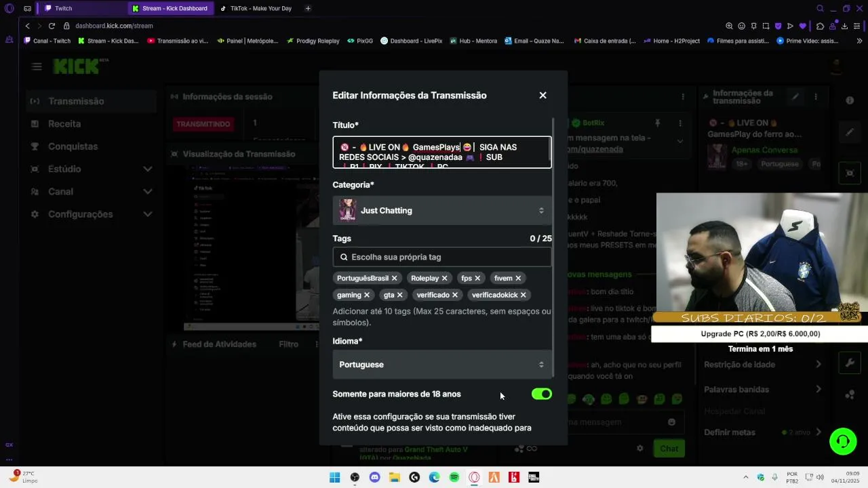Show hidden system tray icons

(x=746, y=477)
